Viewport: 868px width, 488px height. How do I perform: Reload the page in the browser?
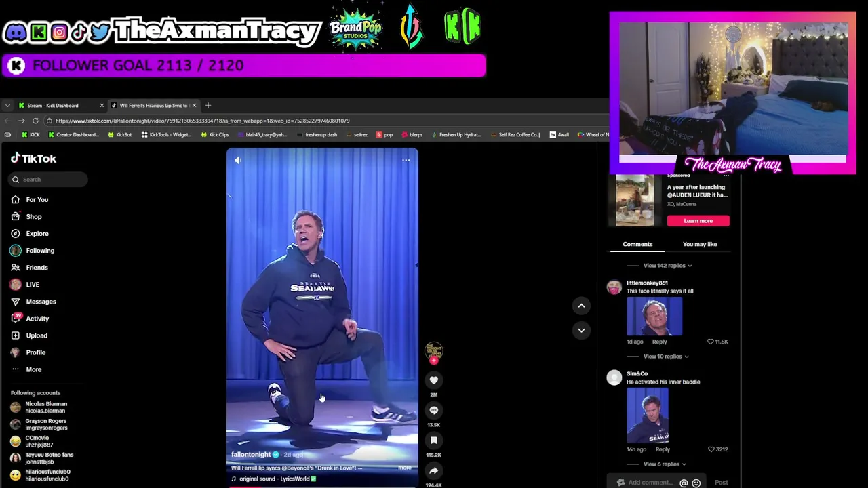35,121
